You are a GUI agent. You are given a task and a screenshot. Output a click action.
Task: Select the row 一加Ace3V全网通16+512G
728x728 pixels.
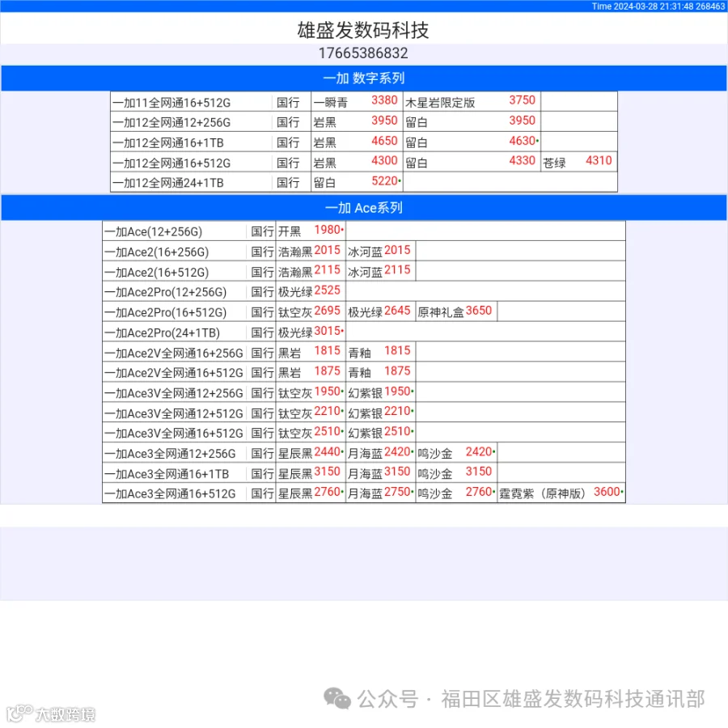[364, 432]
